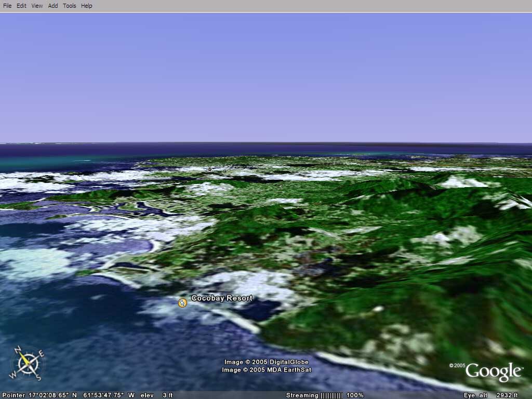Open the Tools menu
Screen dimensions: 532x399
coord(69,6)
